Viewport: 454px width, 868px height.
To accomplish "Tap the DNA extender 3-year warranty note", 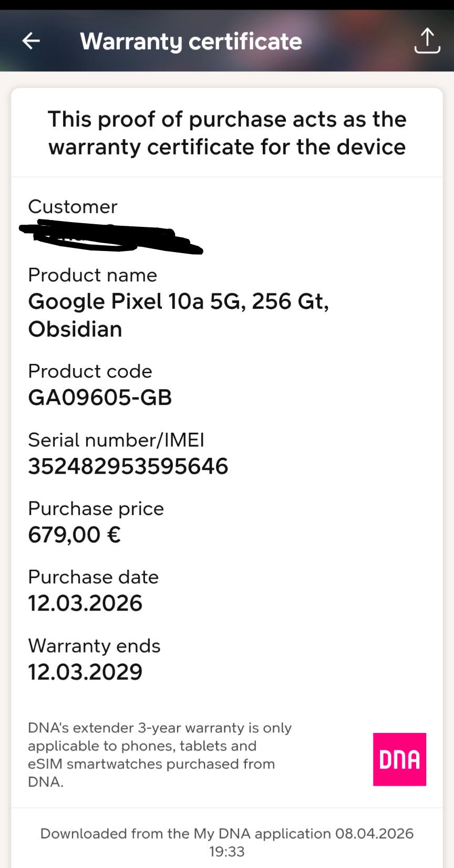I will (x=160, y=755).
